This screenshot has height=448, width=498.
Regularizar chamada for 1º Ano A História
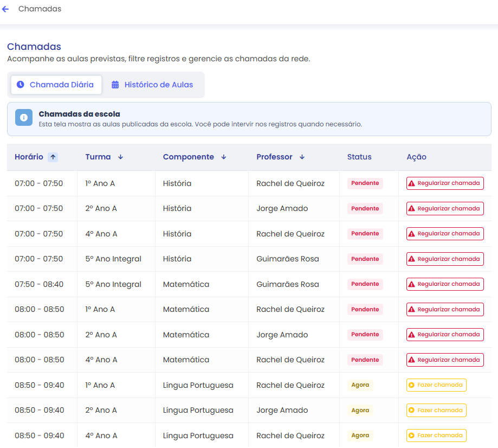coord(445,183)
